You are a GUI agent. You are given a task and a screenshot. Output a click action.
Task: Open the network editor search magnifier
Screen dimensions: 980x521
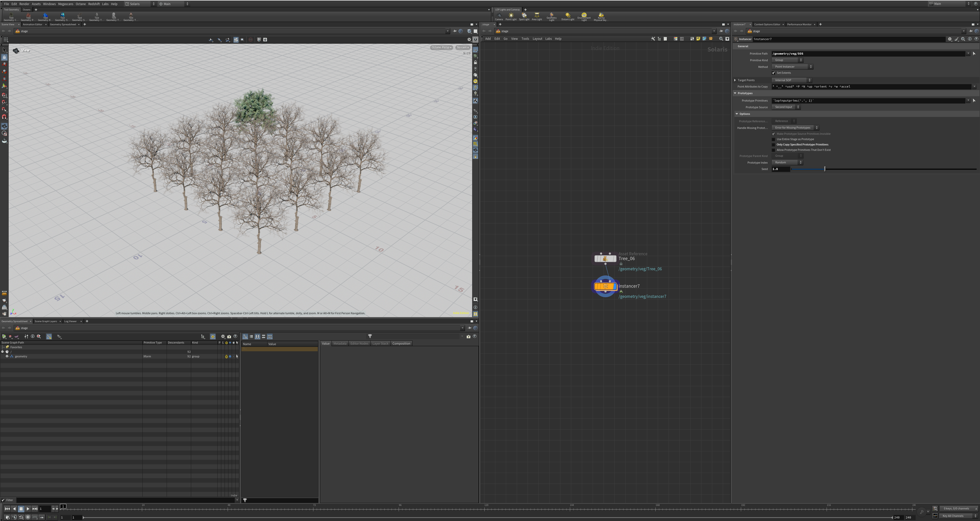[720, 39]
